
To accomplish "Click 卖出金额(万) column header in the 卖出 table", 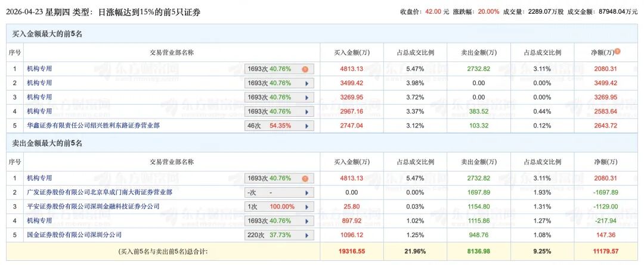I will [x=478, y=162].
